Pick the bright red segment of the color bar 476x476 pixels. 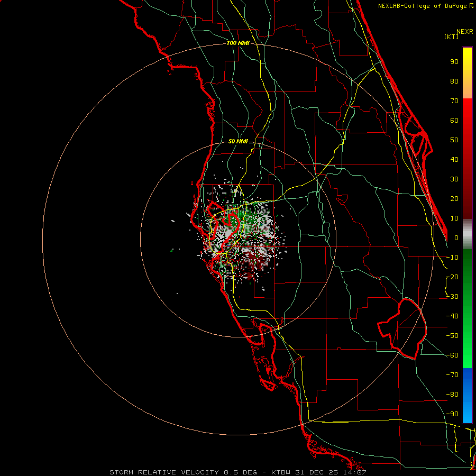(x=467, y=109)
